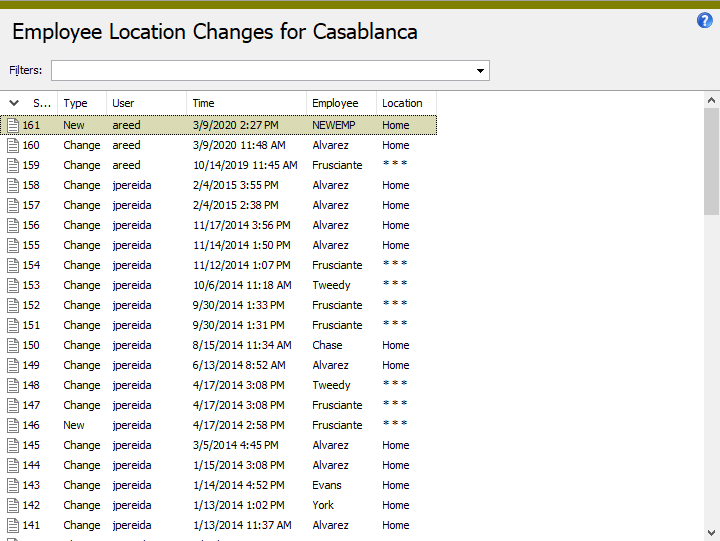The height and width of the screenshot is (541, 720).
Task: Click the document icon for row 146
Action: tap(13, 425)
